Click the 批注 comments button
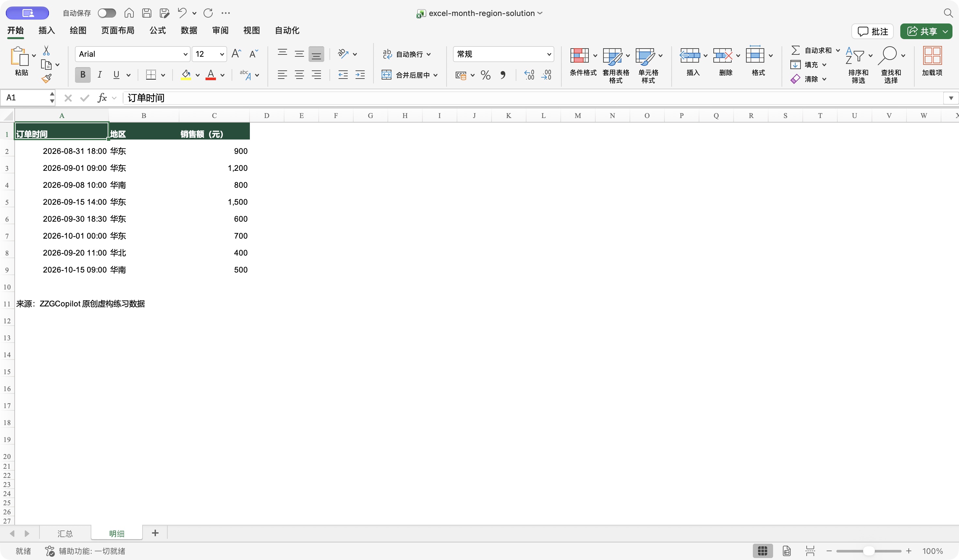Viewport: 959px width, 560px height. point(873,31)
